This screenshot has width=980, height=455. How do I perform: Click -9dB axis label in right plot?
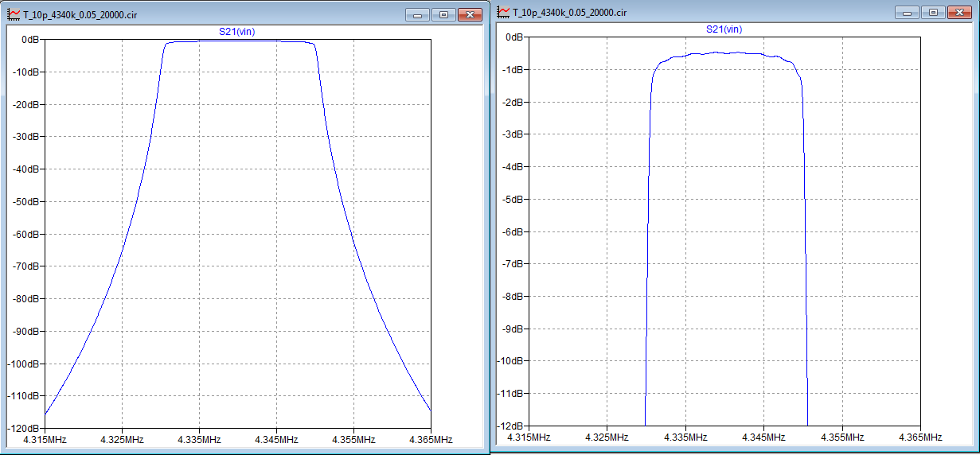coord(513,329)
